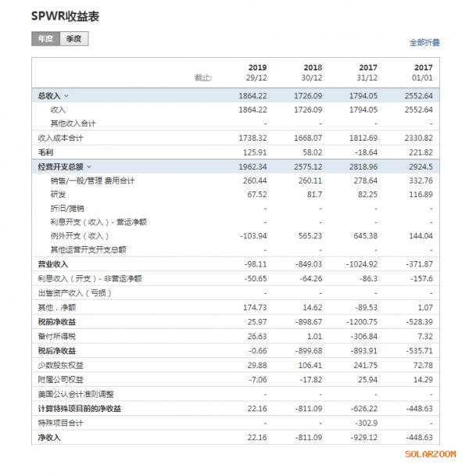The image size is (469, 476).
Task: Click the 利息收入（开支）- 非营运净额 label
Action: tap(90, 279)
